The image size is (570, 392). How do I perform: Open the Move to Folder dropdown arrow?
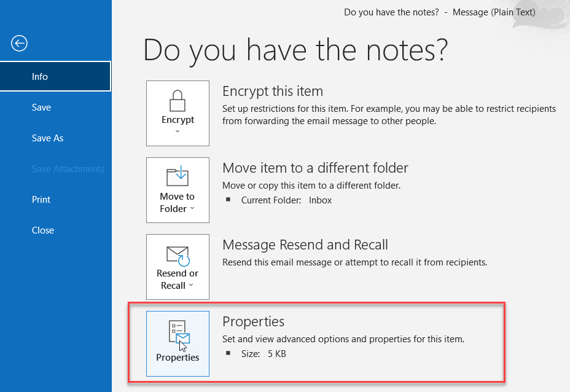pos(192,209)
